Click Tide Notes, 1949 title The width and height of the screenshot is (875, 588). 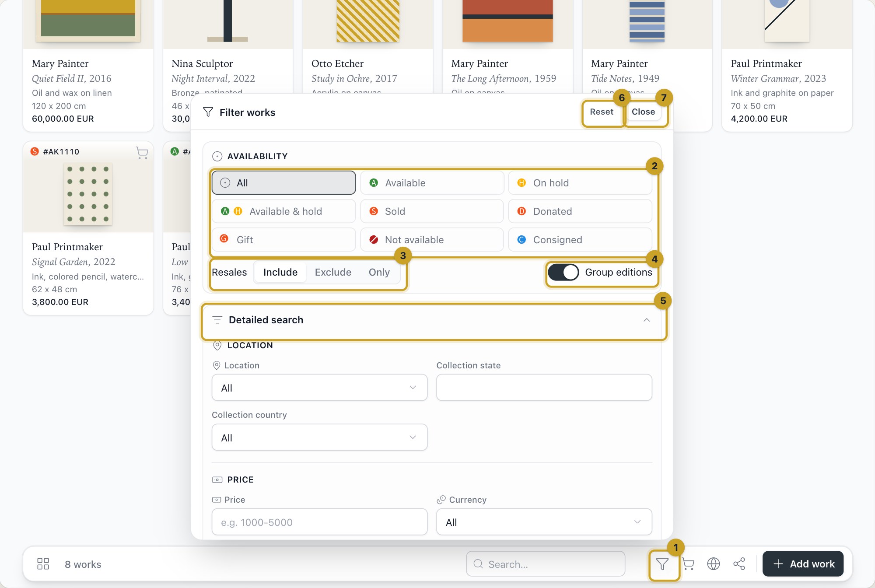coord(625,79)
